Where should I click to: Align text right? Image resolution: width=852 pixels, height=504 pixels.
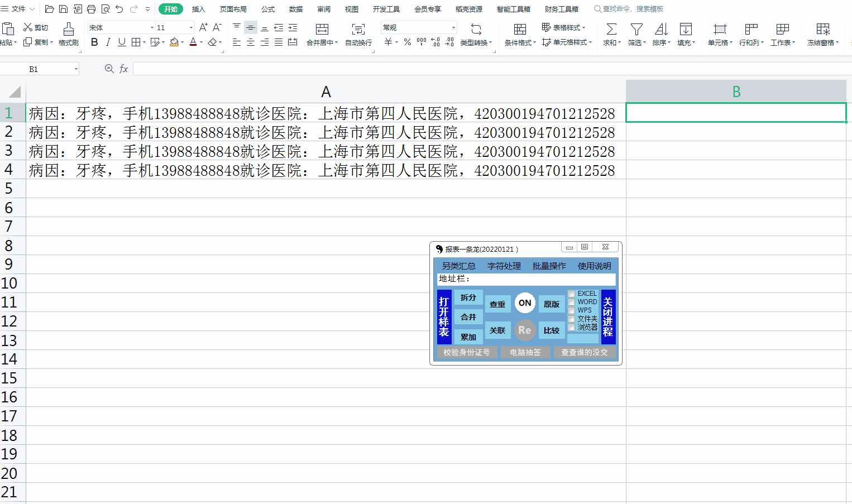click(x=265, y=42)
